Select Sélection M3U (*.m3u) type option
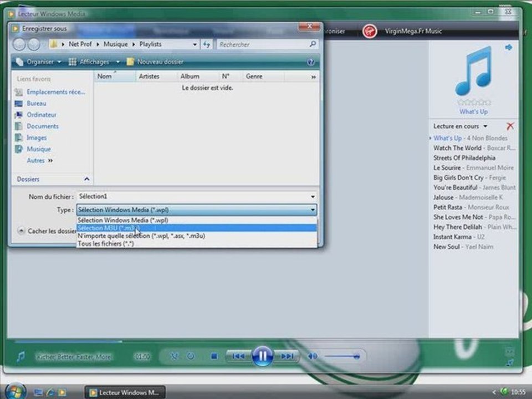 point(197,228)
